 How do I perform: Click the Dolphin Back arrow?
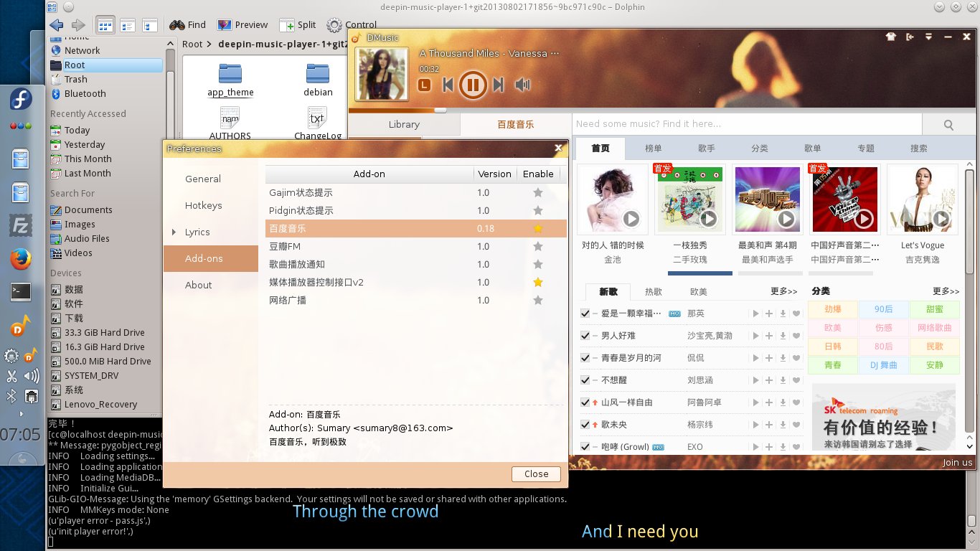(x=57, y=25)
